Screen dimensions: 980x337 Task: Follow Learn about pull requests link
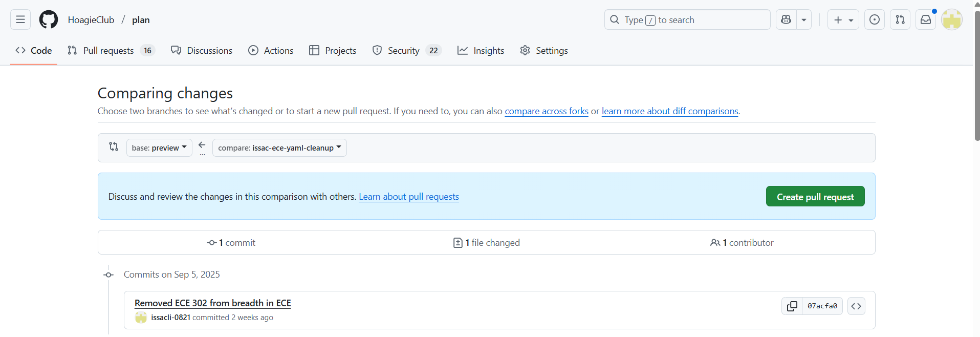click(x=409, y=197)
